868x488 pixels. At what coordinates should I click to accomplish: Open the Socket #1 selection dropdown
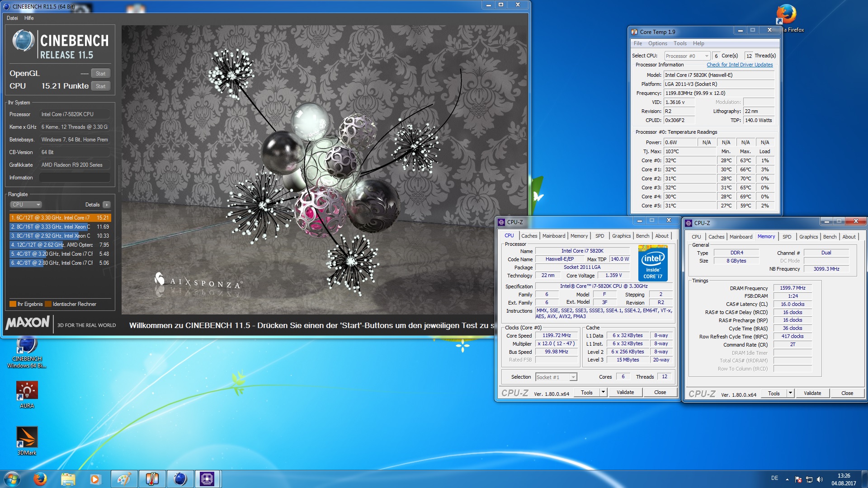[x=556, y=377]
